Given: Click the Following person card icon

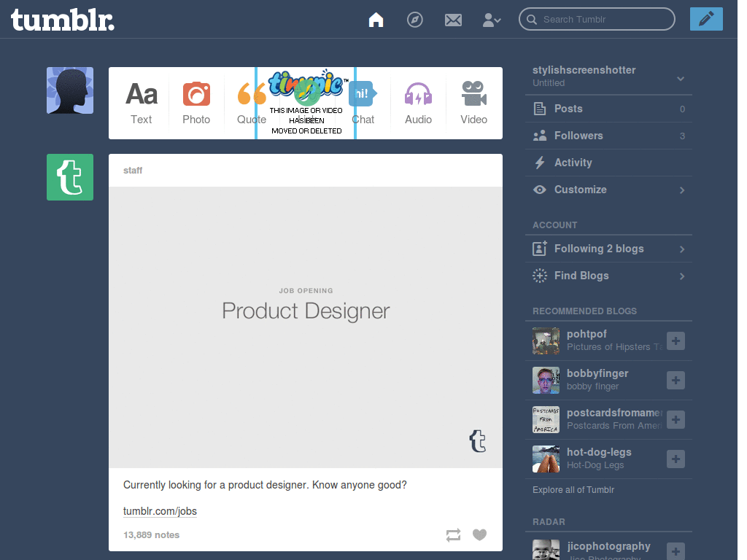Looking at the screenshot, I should [x=540, y=249].
